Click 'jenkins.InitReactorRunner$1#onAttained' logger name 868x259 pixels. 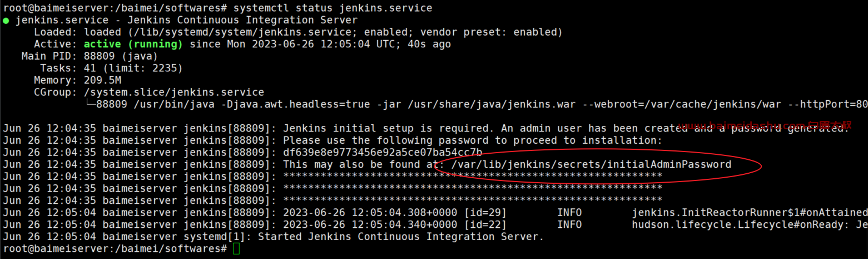(x=750, y=213)
